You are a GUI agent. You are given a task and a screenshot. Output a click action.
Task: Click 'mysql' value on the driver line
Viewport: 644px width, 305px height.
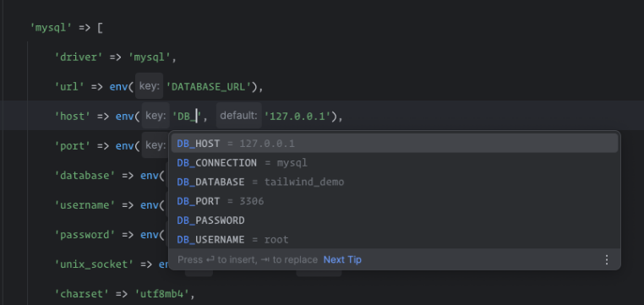pos(150,57)
